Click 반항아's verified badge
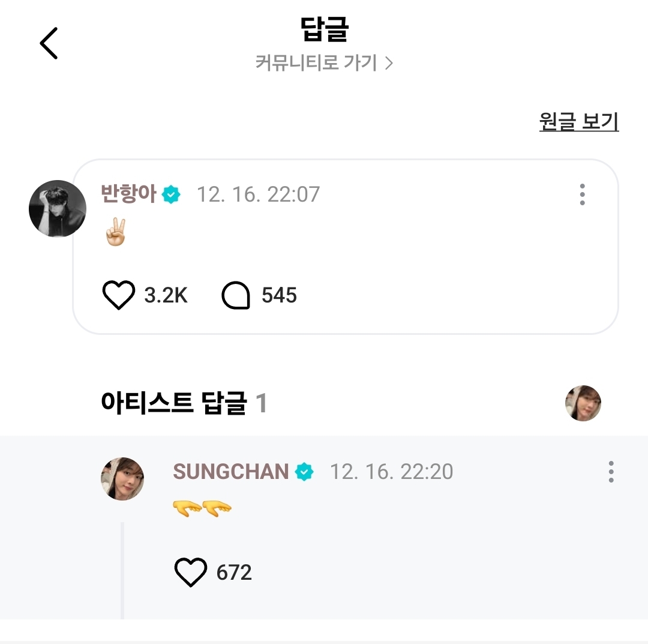 (172, 194)
